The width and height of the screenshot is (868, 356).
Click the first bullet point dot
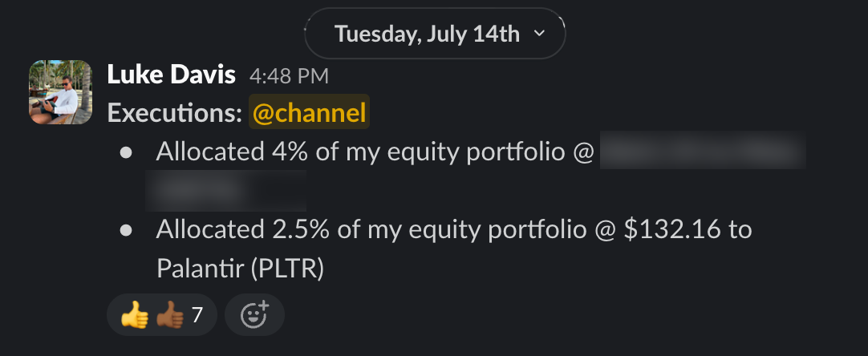point(126,152)
